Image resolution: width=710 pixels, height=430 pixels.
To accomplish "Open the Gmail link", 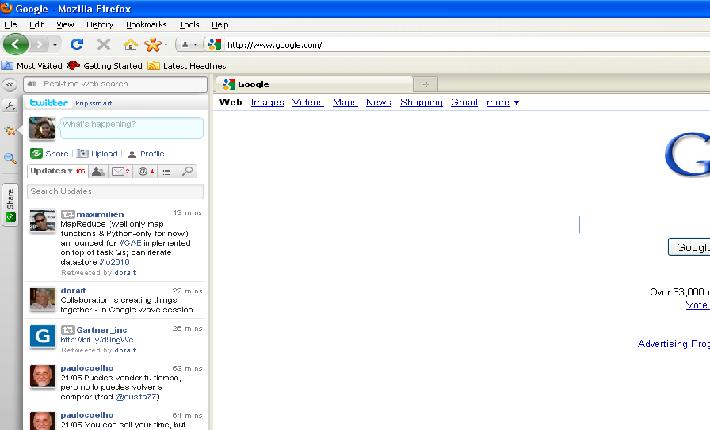I will pyautogui.click(x=464, y=102).
